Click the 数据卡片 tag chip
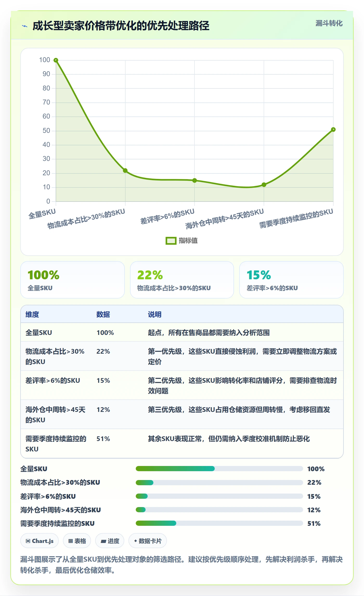364x596 pixels. click(148, 541)
